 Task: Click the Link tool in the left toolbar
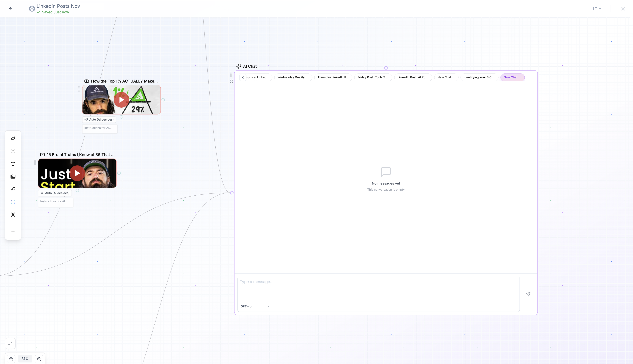[x=13, y=189]
